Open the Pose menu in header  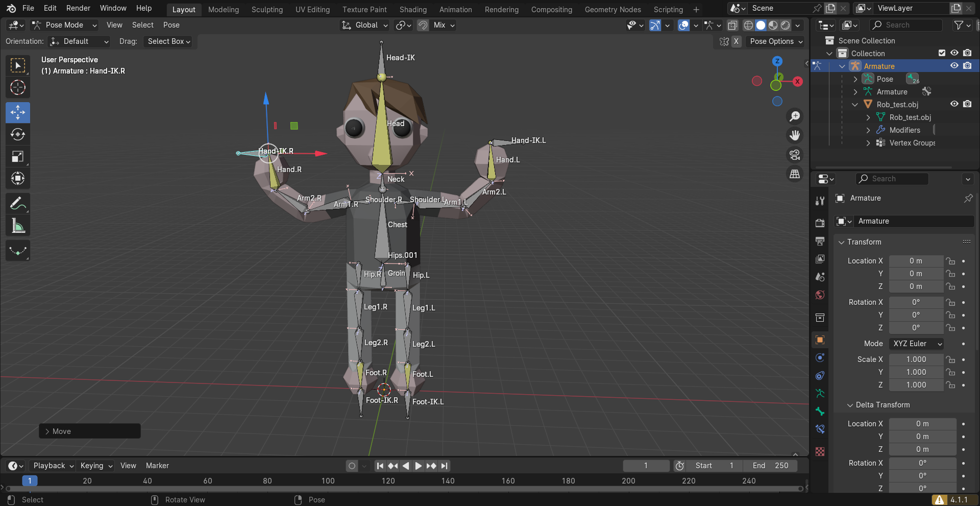(x=171, y=25)
